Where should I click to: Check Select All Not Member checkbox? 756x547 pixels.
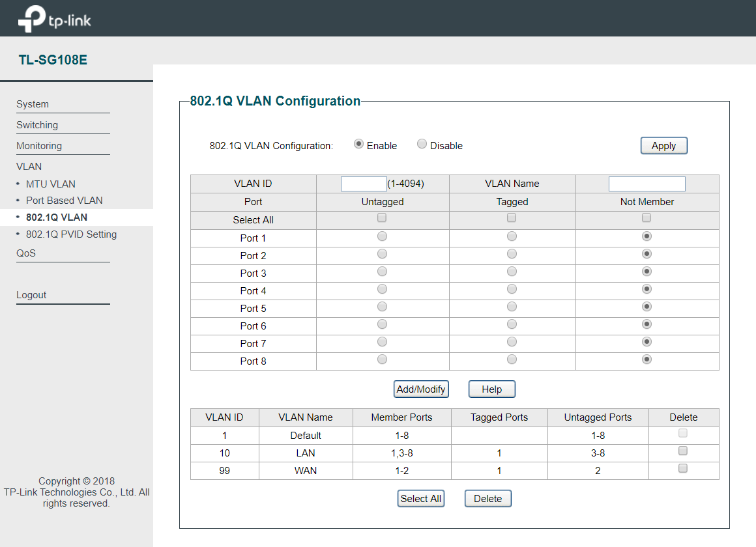647,218
